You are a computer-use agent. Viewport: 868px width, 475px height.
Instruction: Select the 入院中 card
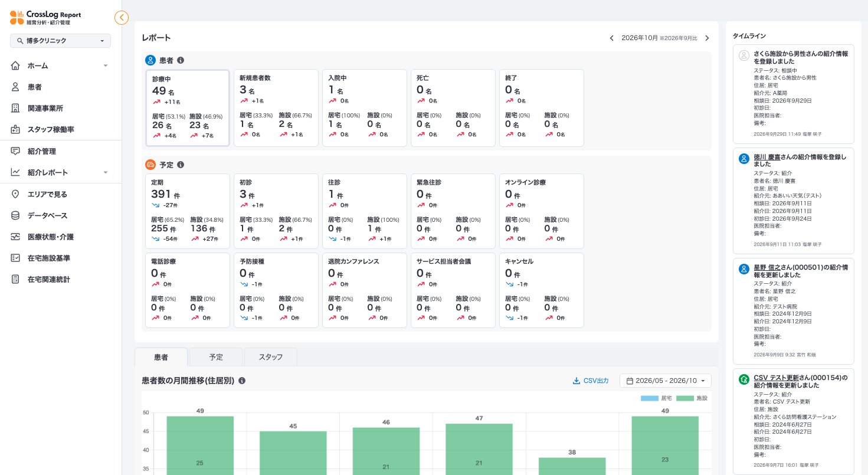click(365, 108)
